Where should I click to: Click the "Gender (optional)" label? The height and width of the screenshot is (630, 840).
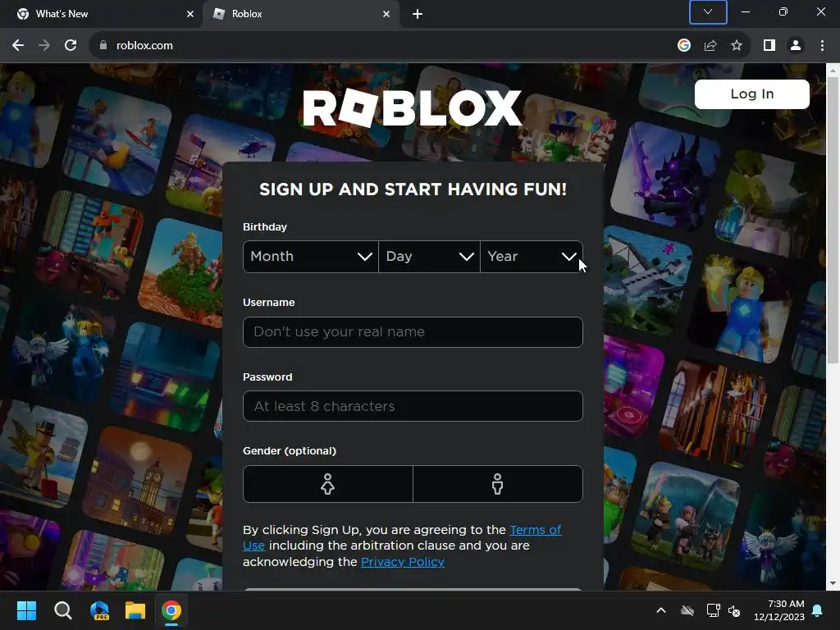point(290,451)
